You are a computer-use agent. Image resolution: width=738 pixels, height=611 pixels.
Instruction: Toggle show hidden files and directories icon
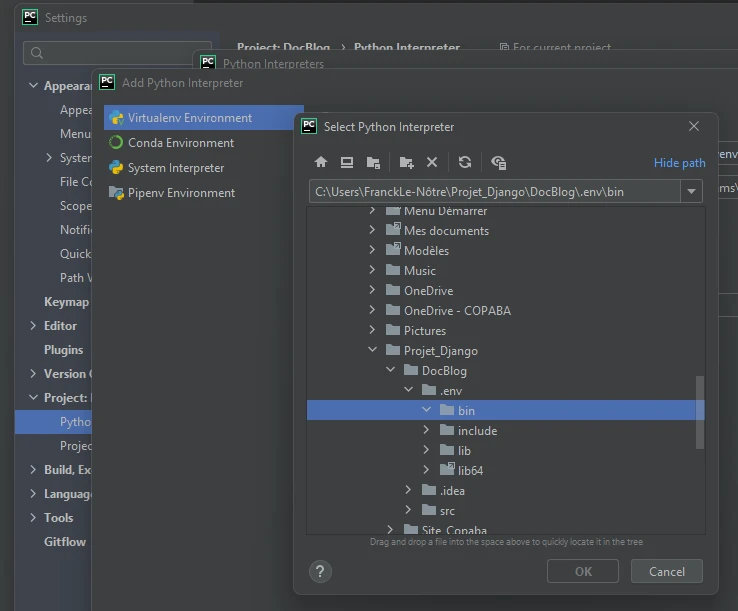[499, 162]
